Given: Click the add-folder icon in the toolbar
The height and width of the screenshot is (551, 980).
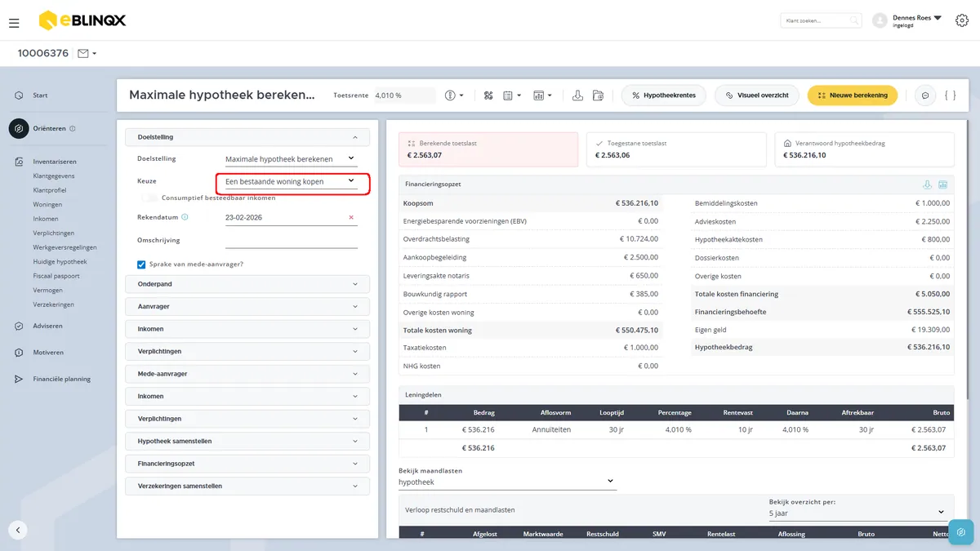Looking at the screenshot, I should (598, 96).
